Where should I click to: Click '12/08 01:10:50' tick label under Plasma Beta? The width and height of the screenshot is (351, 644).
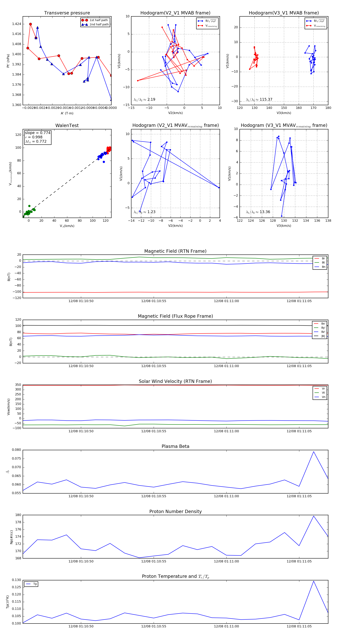(x=81, y=496)
